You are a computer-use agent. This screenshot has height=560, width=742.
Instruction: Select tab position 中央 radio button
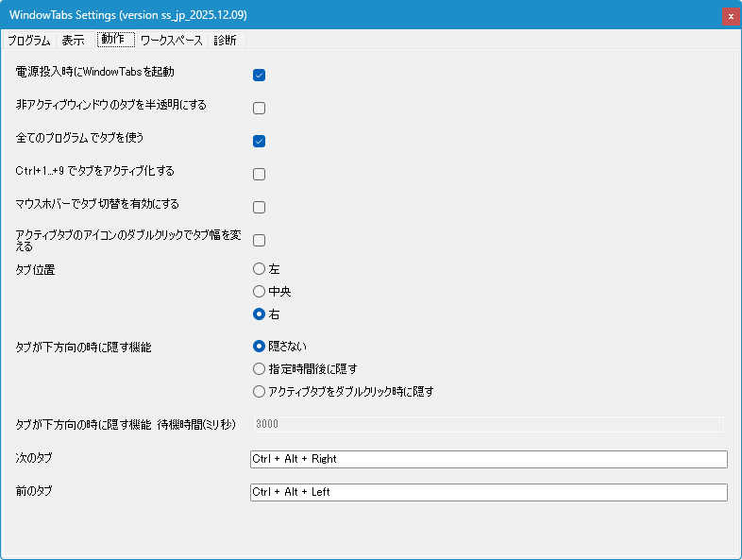point(272,291)
